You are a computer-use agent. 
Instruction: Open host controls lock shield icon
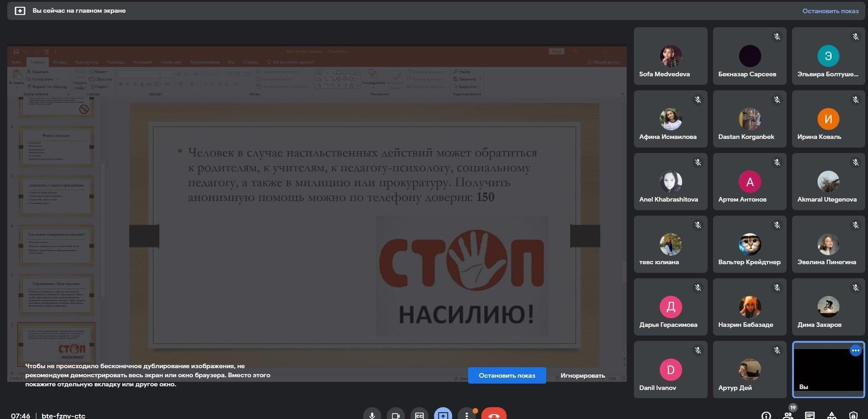[x=853, y=415]
